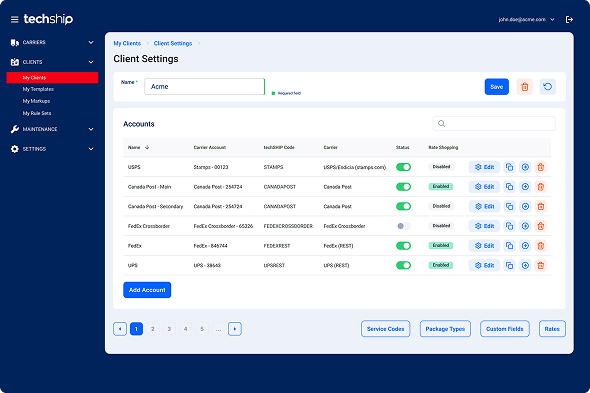Select My Clients in sidebar
Image resolution: width=590 pixels, height=393 pixels.
point(52,78)
